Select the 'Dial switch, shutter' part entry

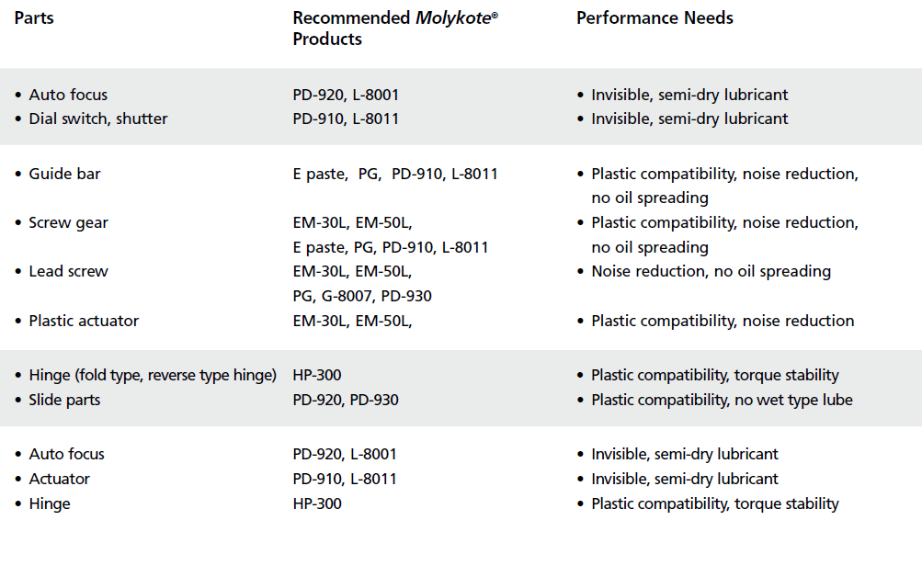point(97,119)
